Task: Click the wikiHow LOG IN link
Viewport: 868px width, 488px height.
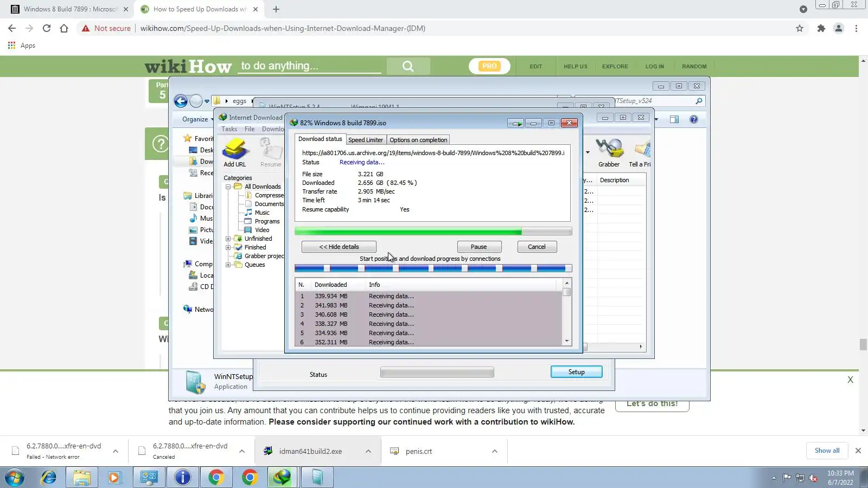Action: [655, 67]
